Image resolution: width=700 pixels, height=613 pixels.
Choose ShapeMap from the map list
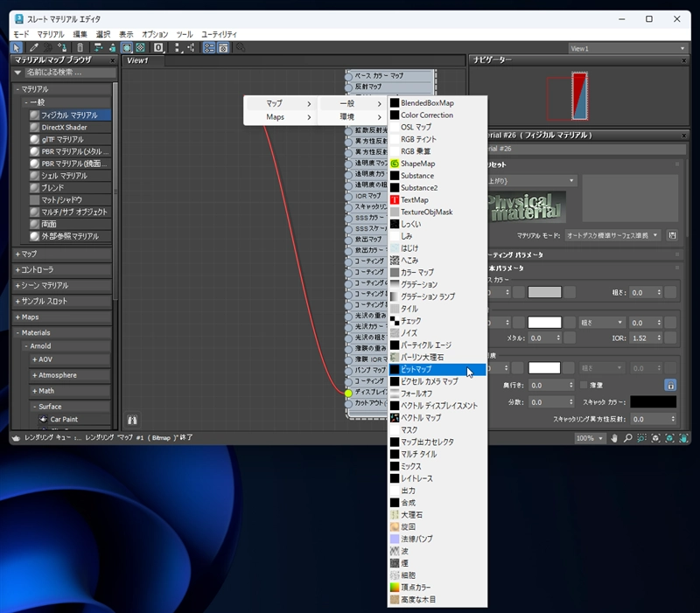pyautogui.click(x=437, y=164)
